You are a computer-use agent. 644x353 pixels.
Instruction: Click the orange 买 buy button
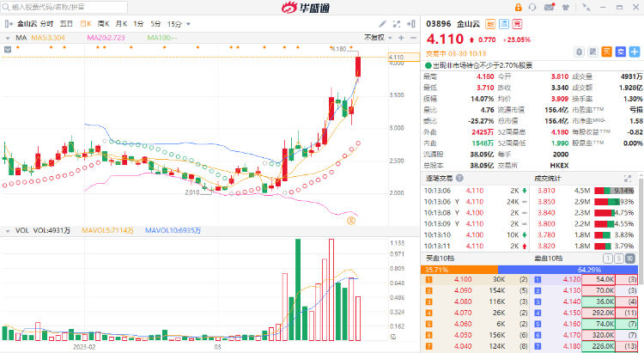606,52
